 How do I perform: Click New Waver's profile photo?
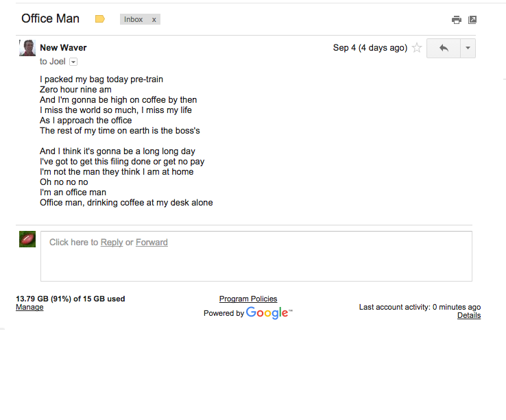tap(27, 48)
